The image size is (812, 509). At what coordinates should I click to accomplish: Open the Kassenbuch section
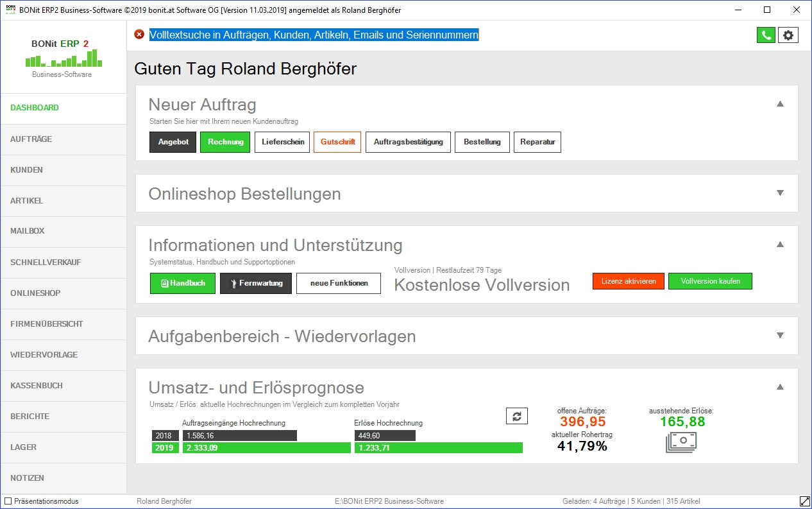(63, 386)
